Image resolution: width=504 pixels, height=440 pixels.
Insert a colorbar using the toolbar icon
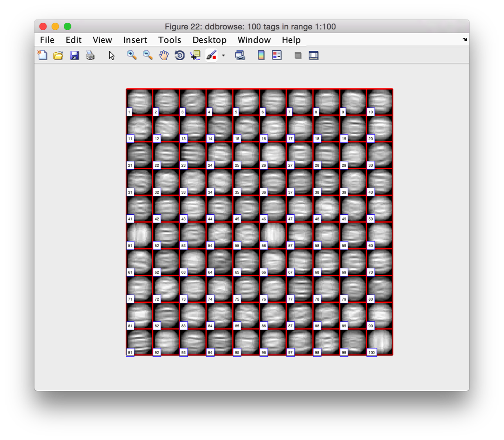261,55
